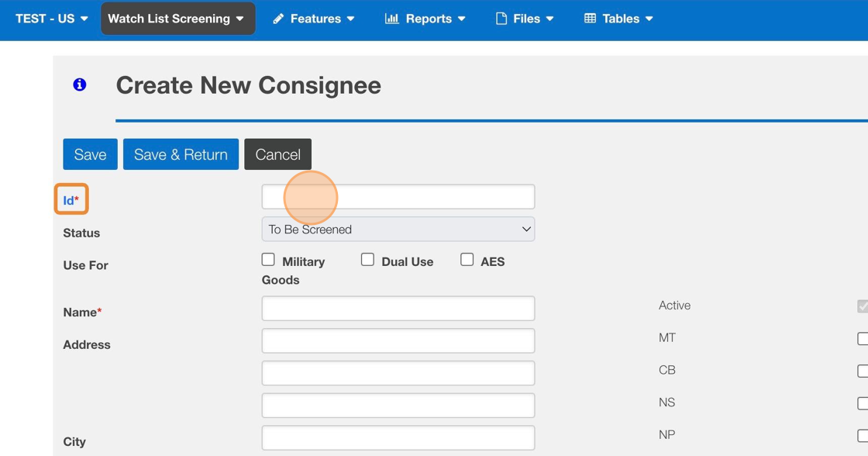Tick the AES checkbox

point(467,260)
